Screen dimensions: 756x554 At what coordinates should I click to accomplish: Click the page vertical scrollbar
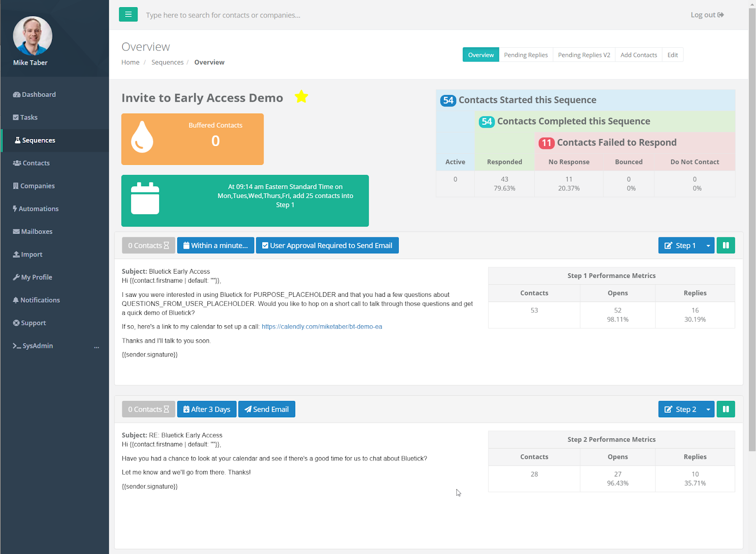coord(752,230)
